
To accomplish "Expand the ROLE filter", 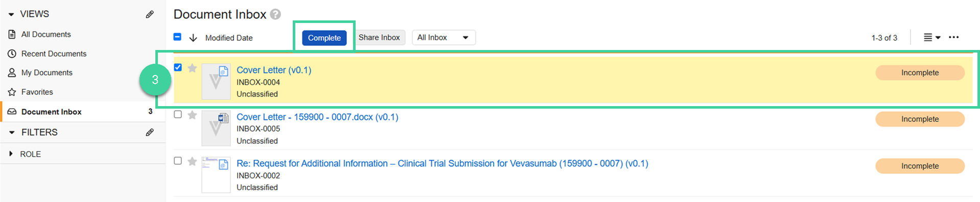I will [x=11, y=154].
